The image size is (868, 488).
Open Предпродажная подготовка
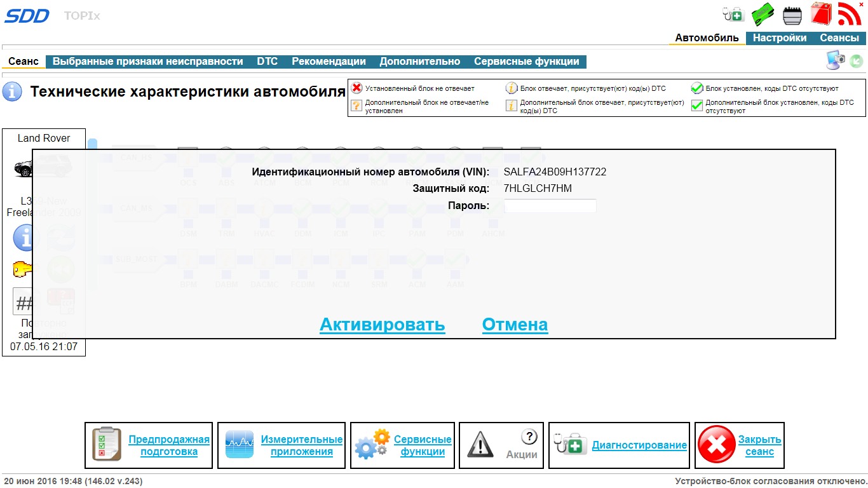(x=149, y=445)
